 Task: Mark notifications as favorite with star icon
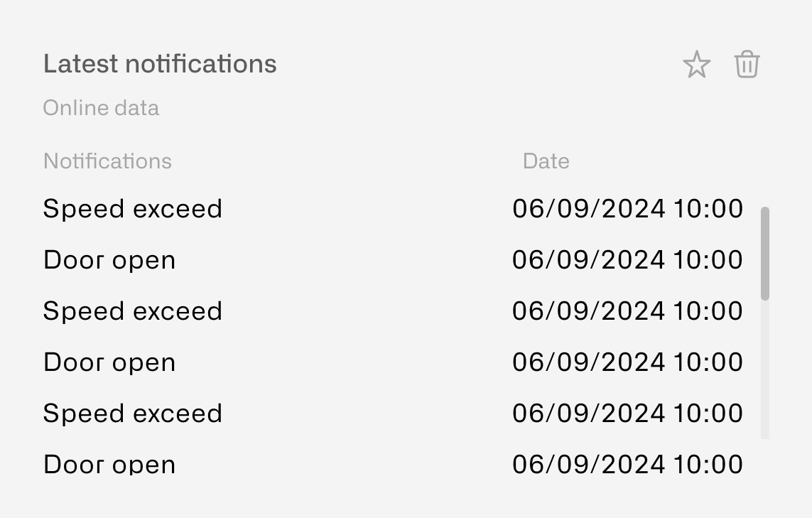click(x=696, y=64)
